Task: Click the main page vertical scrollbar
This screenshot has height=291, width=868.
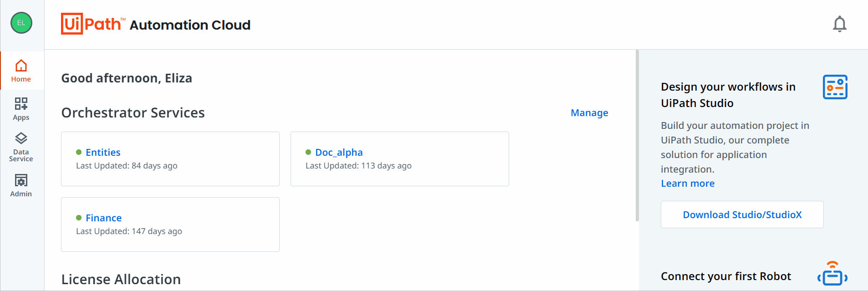Action: (x=637, y=136)
